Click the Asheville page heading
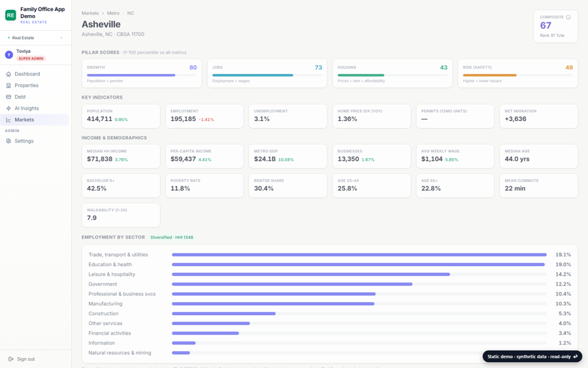 click(x=101, y=24)
